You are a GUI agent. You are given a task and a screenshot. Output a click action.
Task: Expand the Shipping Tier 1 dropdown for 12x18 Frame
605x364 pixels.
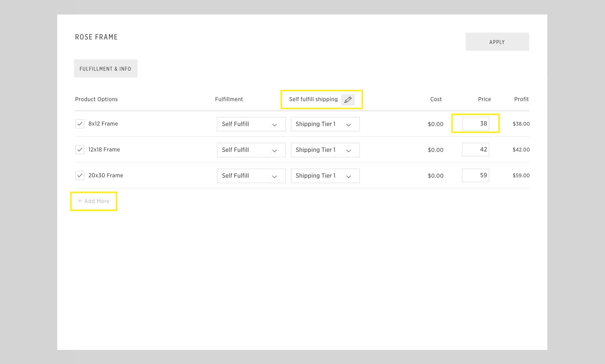(325, 150)
